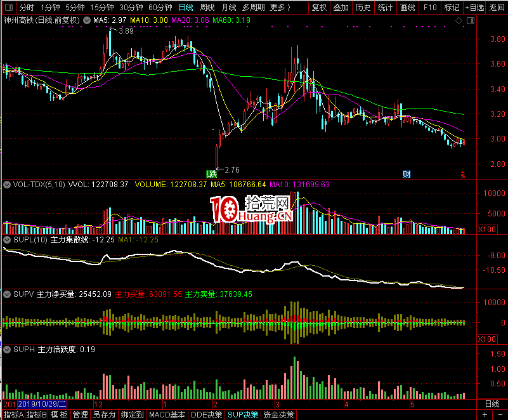This screenshot has width=508, height=420.
Task: Select the 1分钟 period
Action: point(50,7)
